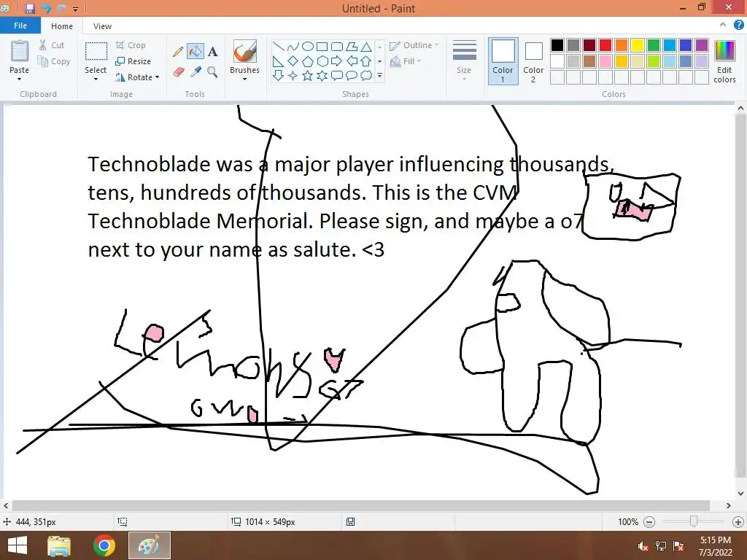
Task: Collapse the ribbon with the chevron
Action: 723,26
